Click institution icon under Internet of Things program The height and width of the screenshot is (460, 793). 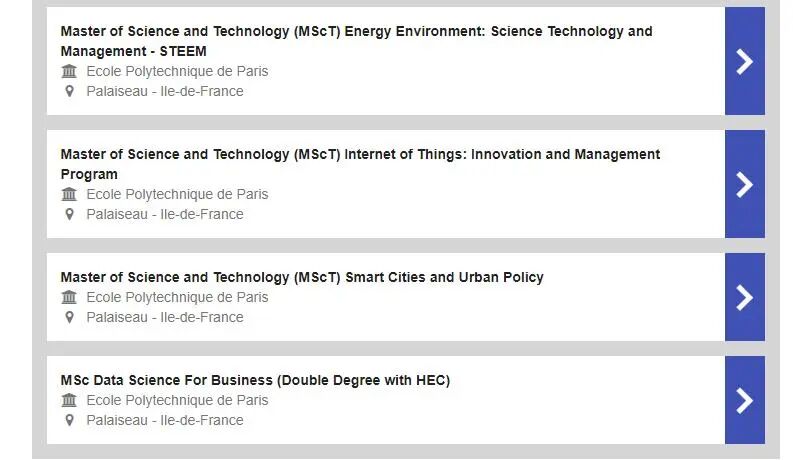(x=69, y=194)
